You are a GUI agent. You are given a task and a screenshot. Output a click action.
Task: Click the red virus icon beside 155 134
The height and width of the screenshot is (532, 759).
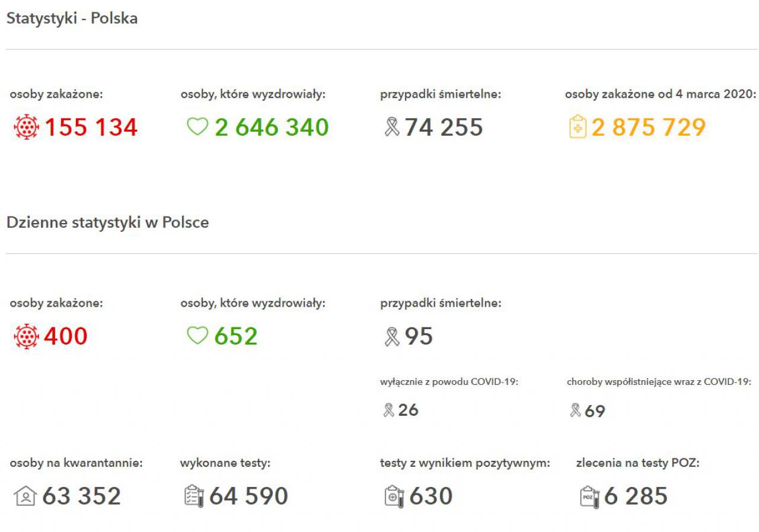click(x=26, y=128)
